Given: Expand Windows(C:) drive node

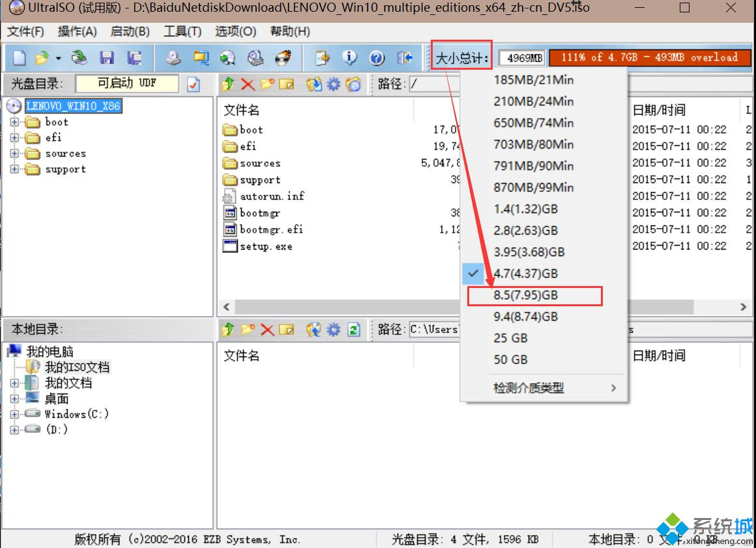Looking at the screenshot, I should coord(14,414).
